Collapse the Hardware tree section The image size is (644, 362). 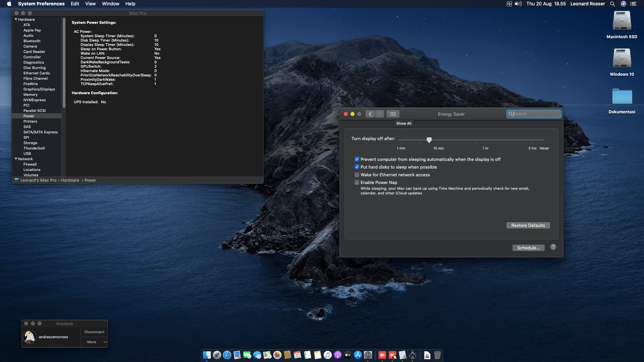click(x=16, y=19)
